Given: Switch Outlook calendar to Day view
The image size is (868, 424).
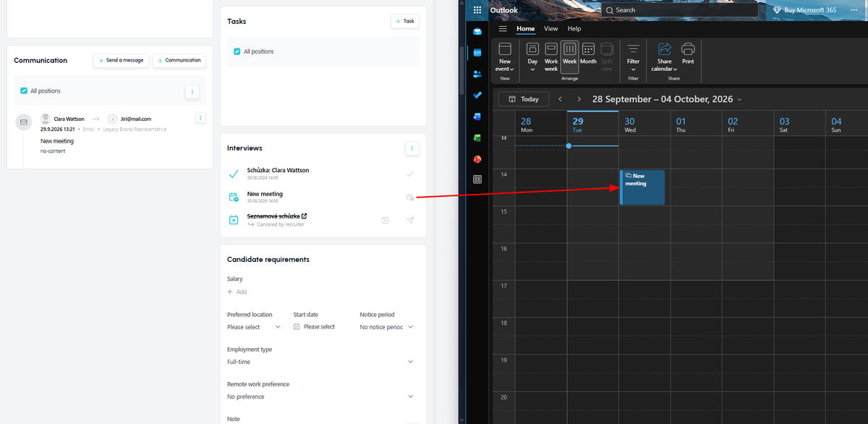Looking at the screenshot, I should (532, 56).
